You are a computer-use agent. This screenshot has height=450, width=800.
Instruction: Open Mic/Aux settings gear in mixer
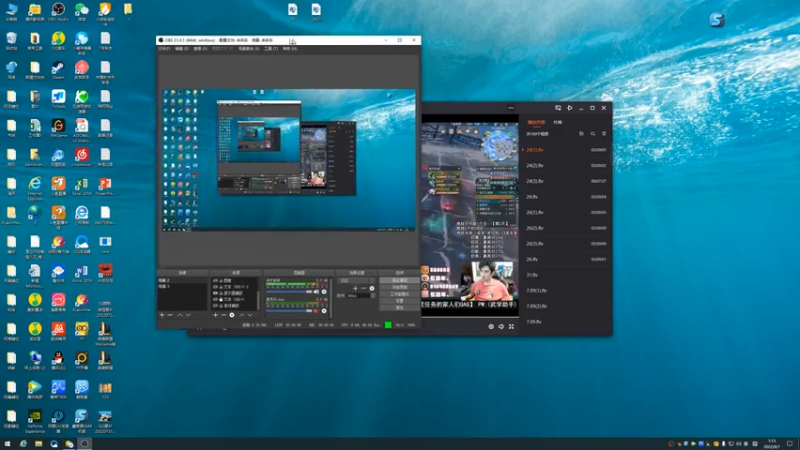324,311
